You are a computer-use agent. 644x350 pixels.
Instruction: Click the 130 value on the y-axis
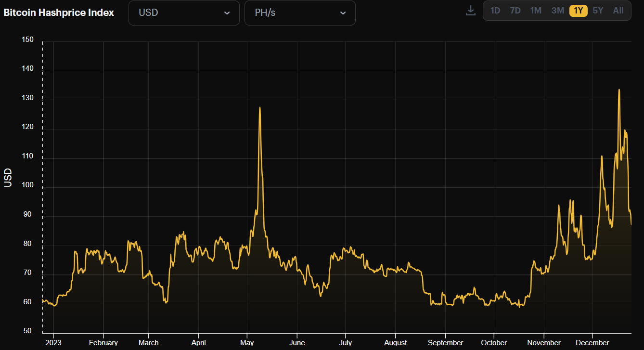point(28,98)
